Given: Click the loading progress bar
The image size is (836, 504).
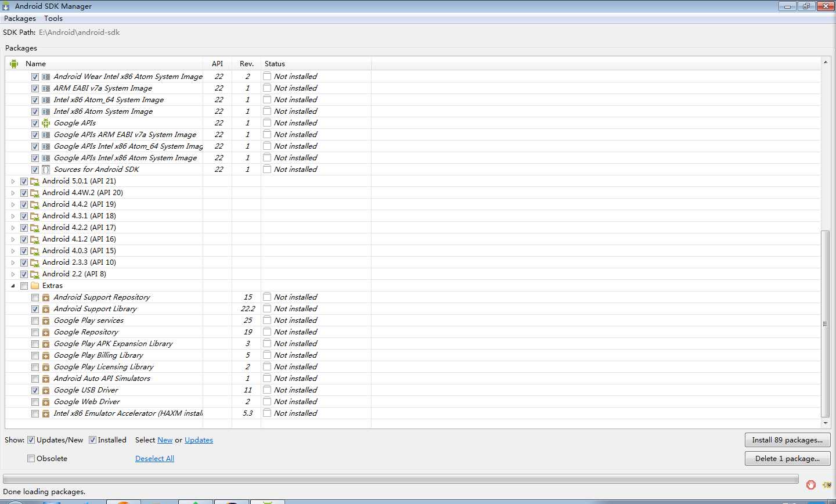Looking at the screenshot, I should pos(401,479).
